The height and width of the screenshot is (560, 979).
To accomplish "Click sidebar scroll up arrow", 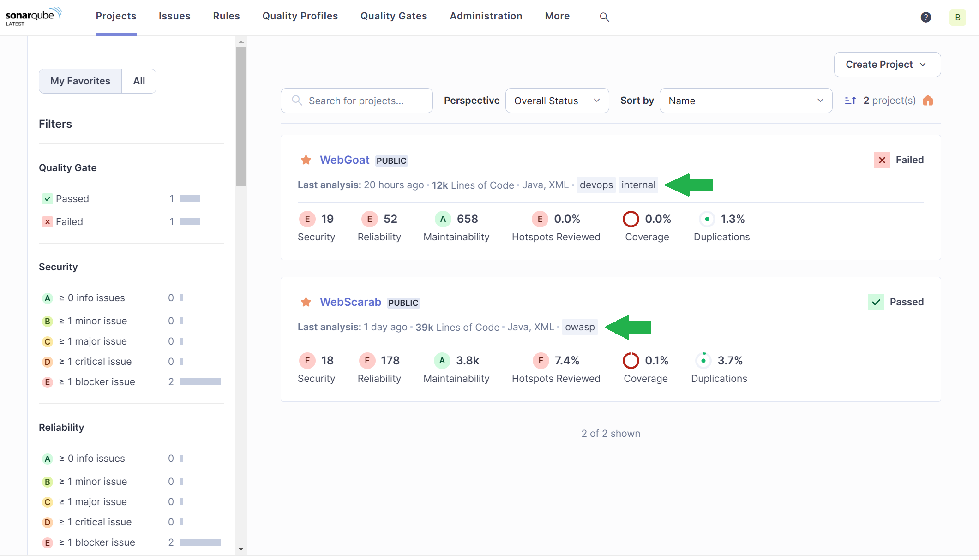I will tap(241, 42).
